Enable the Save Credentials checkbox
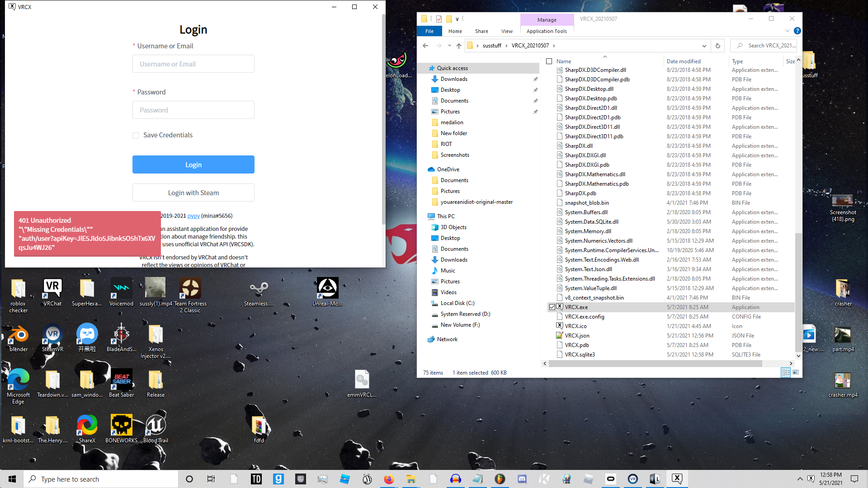The width and height of the screenshot is (868, 488). [136, 136]
